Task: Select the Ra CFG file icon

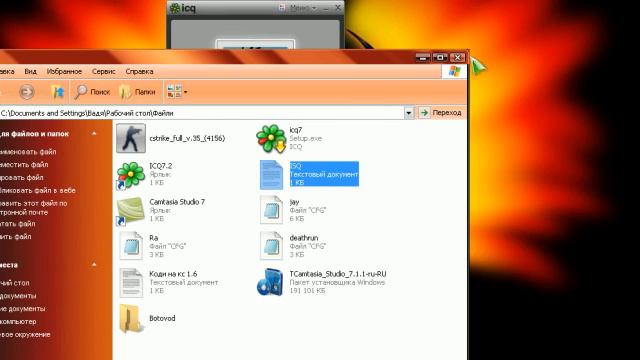Action: (x=131, y=246)
